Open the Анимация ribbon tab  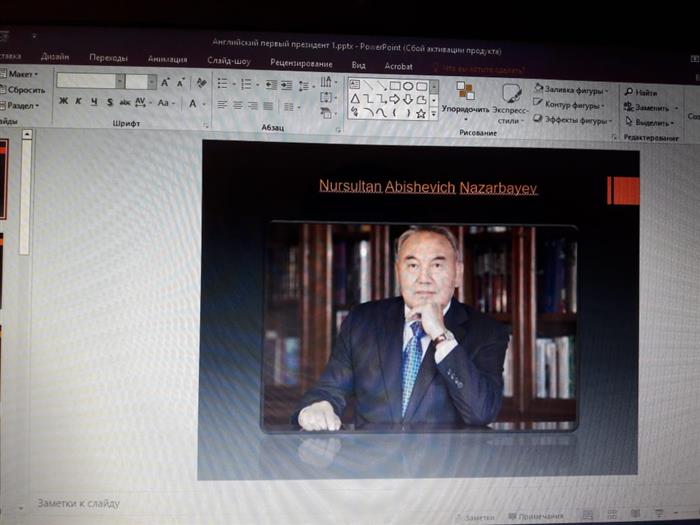coord(167,58)
